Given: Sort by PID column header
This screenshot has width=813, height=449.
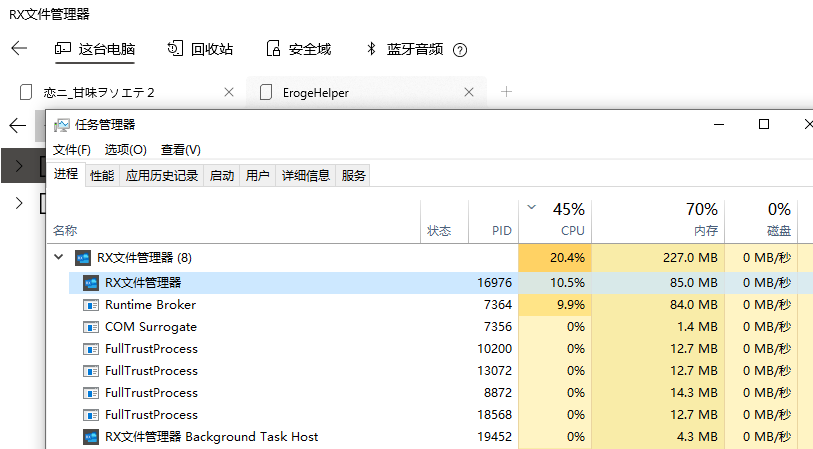Looking at the screenshot, I should (493, 222).
